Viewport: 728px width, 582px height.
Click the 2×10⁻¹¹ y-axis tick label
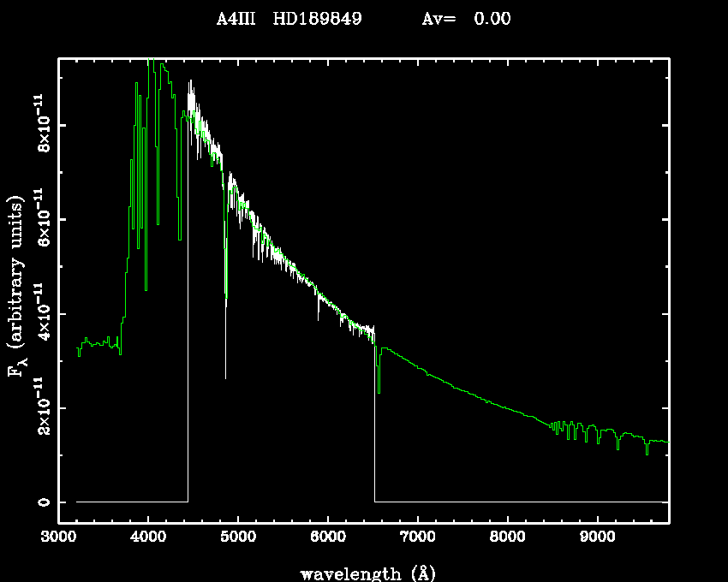click(x=41, y=406)
